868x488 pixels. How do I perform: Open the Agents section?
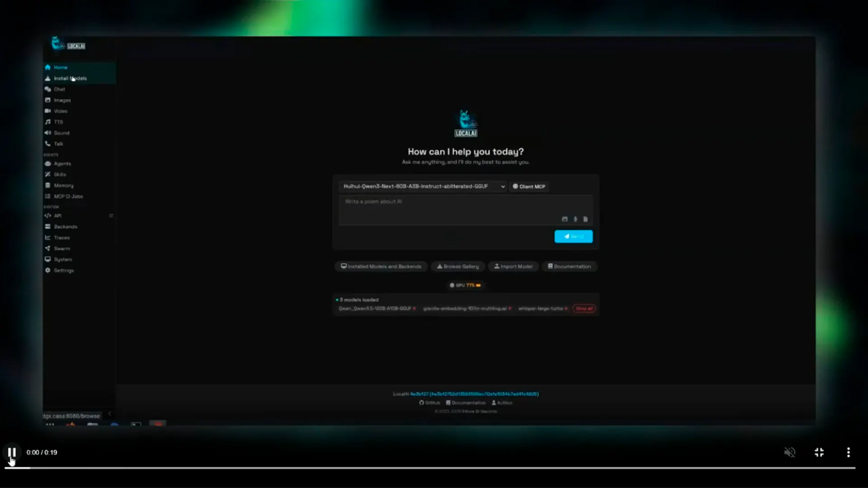[x=79, y=164]
